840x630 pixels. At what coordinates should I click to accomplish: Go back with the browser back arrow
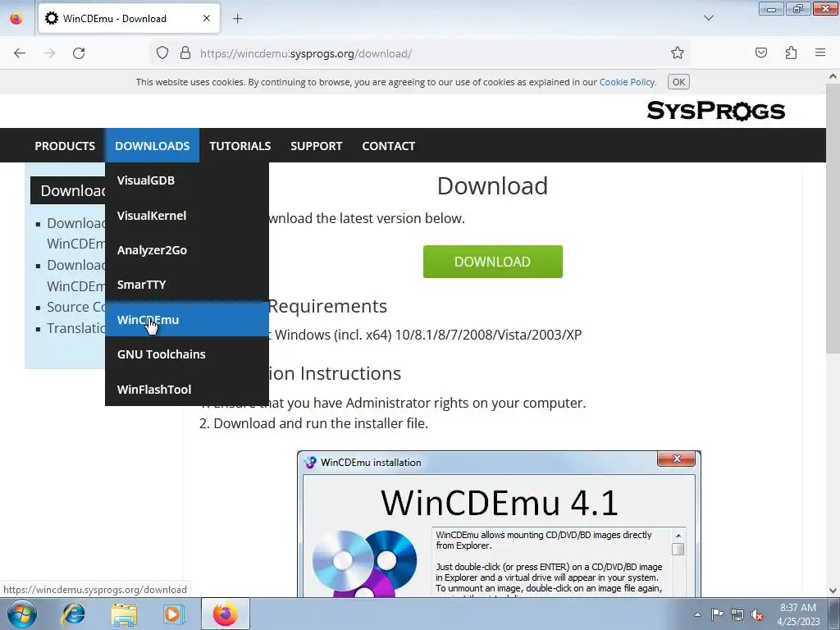(20, 53)
